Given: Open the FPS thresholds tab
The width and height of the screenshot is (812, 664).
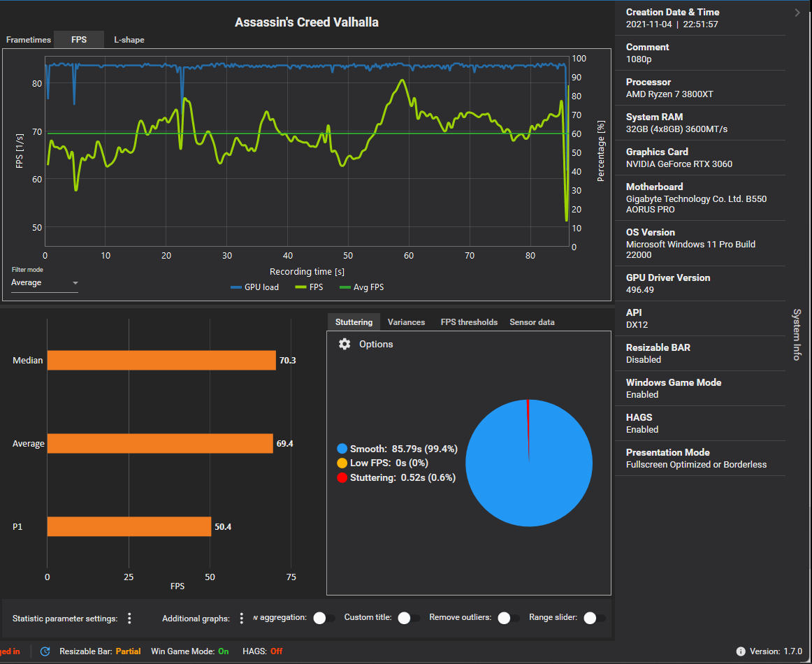Looking at the screenshot, I should pyautogui.click(x=469, y=322).
